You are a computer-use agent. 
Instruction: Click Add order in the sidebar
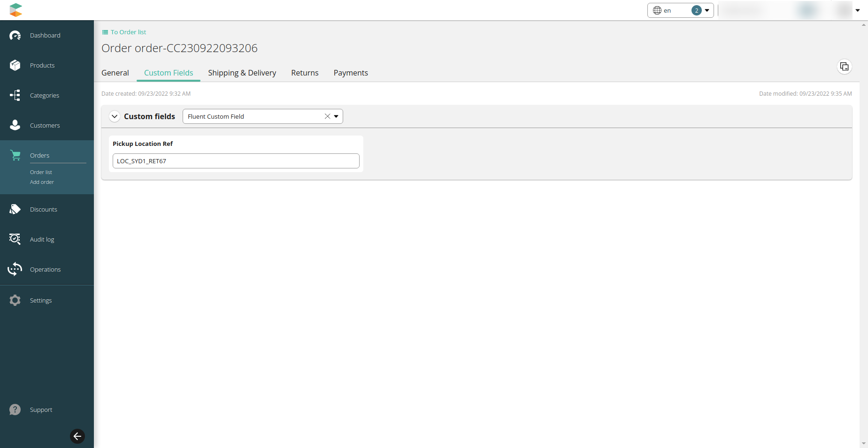[x=42, y=182]
